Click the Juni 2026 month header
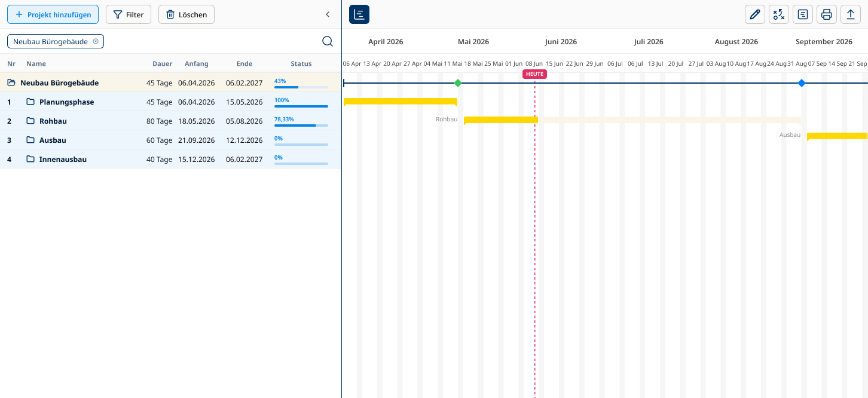Image resolution: width=868 pixels, height=398 pixels. pyautogui.click(x=561, y=42)
